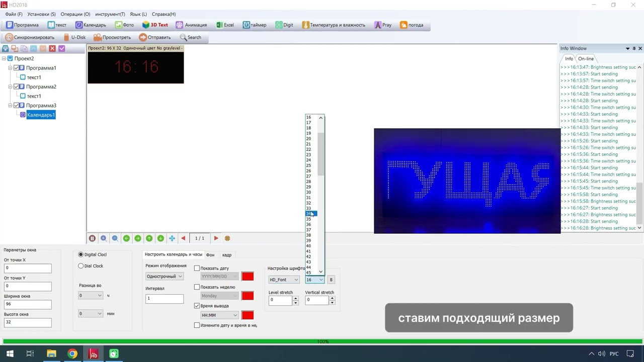Open the hours difference dropdown

tap(91, 296)
